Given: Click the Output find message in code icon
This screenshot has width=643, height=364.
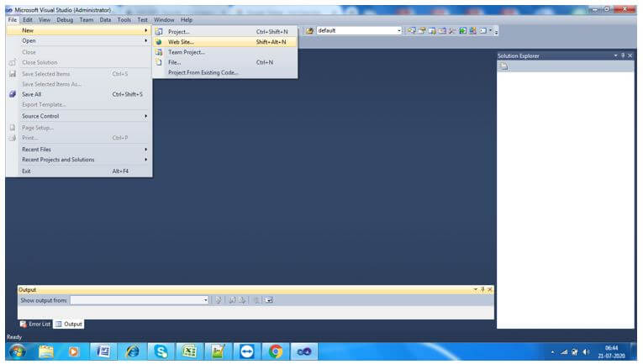Looking at the screenshot, I should coord(219,300).
